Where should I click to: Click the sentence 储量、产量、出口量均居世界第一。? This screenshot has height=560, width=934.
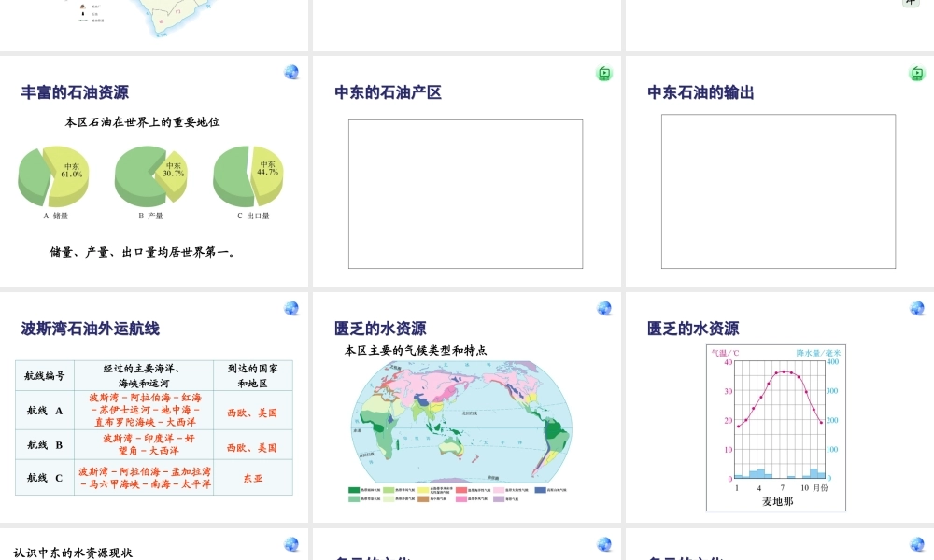[142, 252]
